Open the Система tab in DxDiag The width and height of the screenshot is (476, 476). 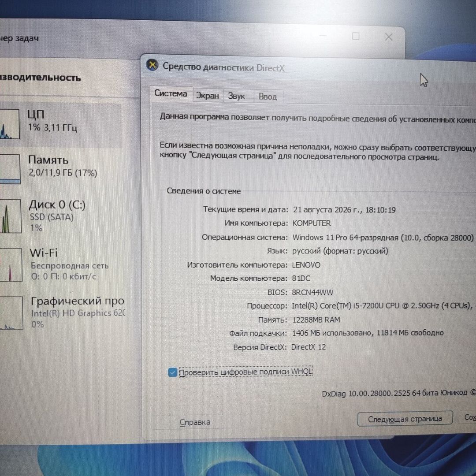click(171, 93)
